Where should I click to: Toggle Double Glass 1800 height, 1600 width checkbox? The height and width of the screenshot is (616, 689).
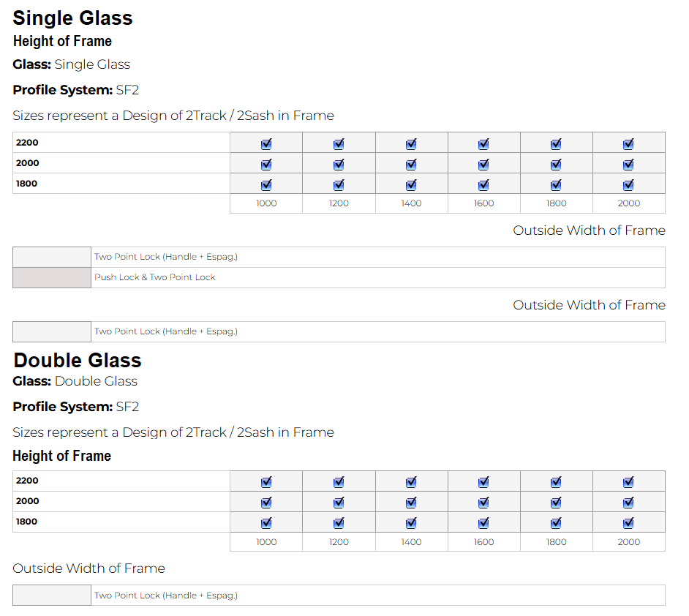483,522
